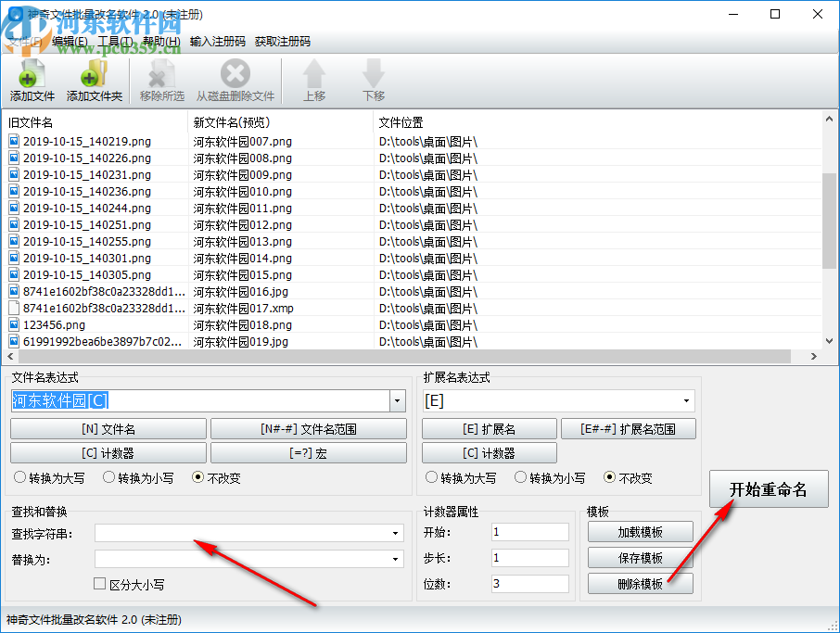The height and width of the screenshot is (633, 840).
Task: Click the Delete Template button
Action: pos(640,583)
